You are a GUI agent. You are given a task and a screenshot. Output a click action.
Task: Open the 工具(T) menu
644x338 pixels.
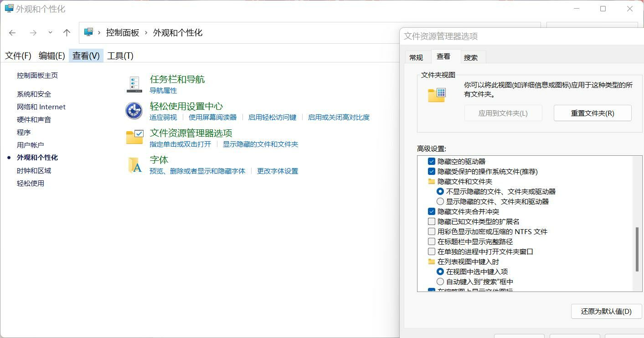(120, 56)
